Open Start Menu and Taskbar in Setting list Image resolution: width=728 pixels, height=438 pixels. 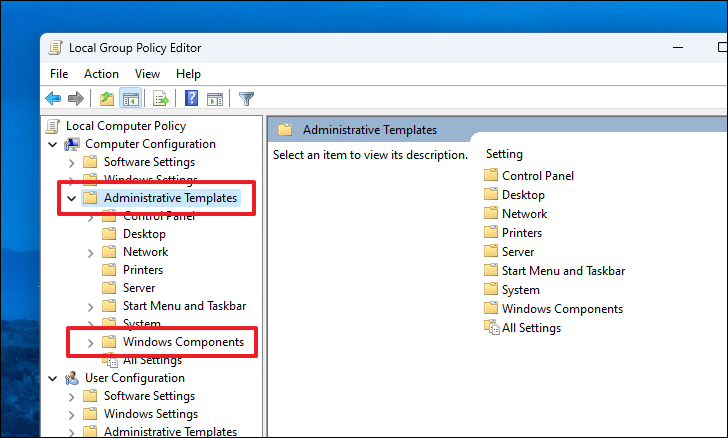564,271
